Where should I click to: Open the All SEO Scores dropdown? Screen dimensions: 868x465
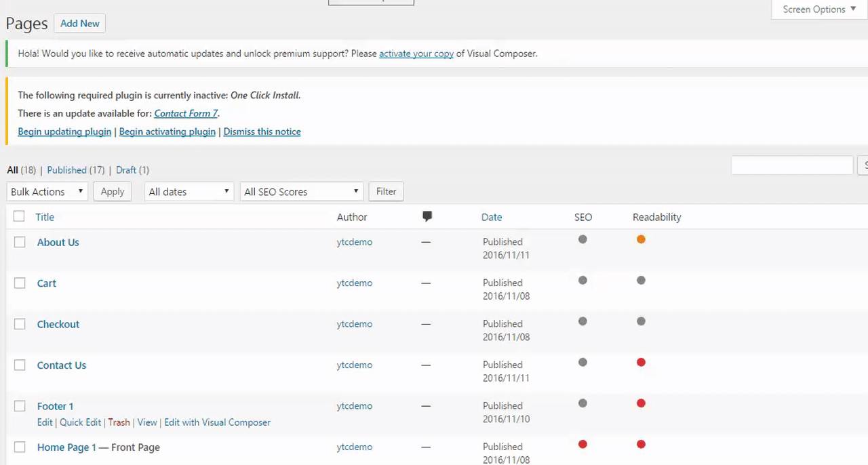point(301,192)
